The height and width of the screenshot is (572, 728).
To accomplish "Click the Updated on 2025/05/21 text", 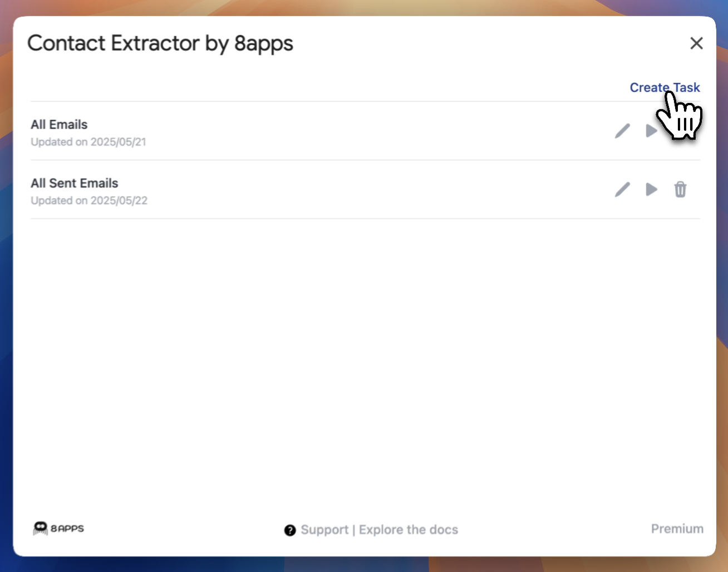I will click(88, 142).
